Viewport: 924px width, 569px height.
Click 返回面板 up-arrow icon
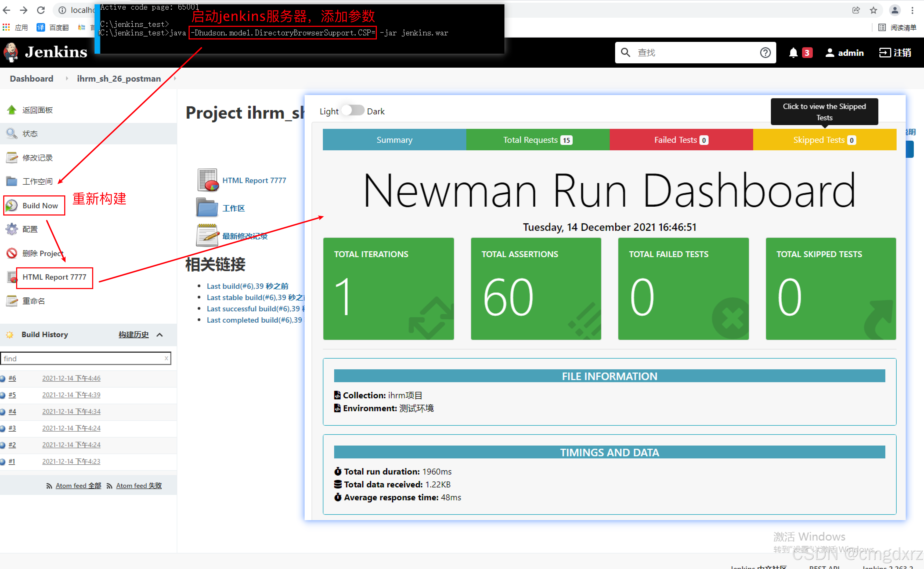coord(12,110)
